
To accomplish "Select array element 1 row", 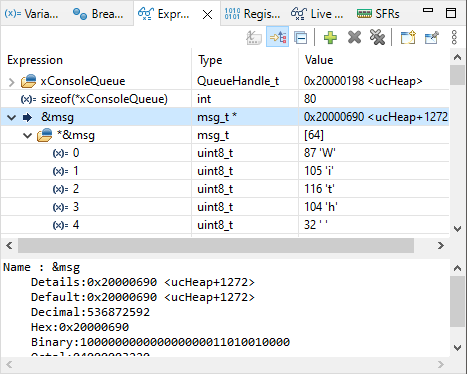I will click(x=225, y=171).
